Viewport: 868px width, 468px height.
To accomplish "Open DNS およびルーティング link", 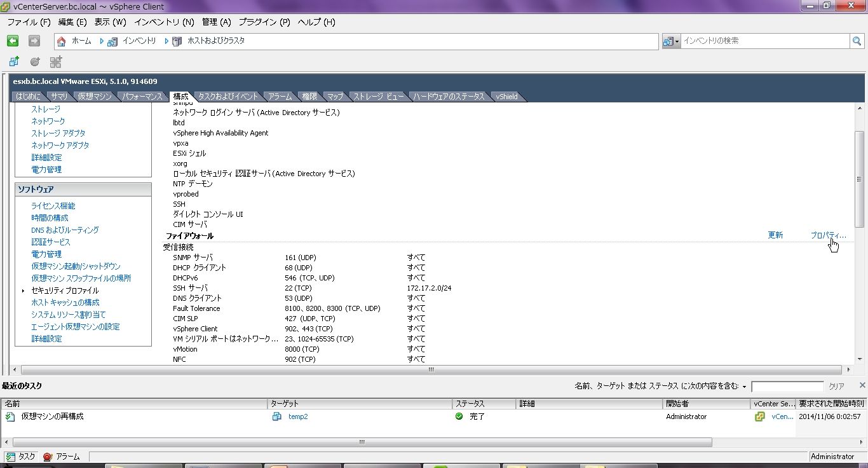I will click(x=65, y=230).
